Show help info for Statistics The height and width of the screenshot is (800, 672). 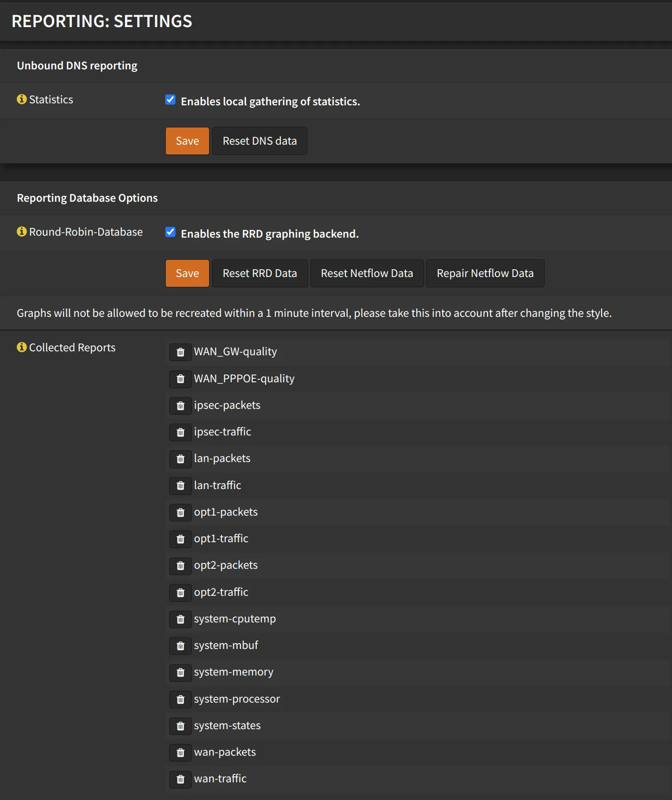(22, 99)
